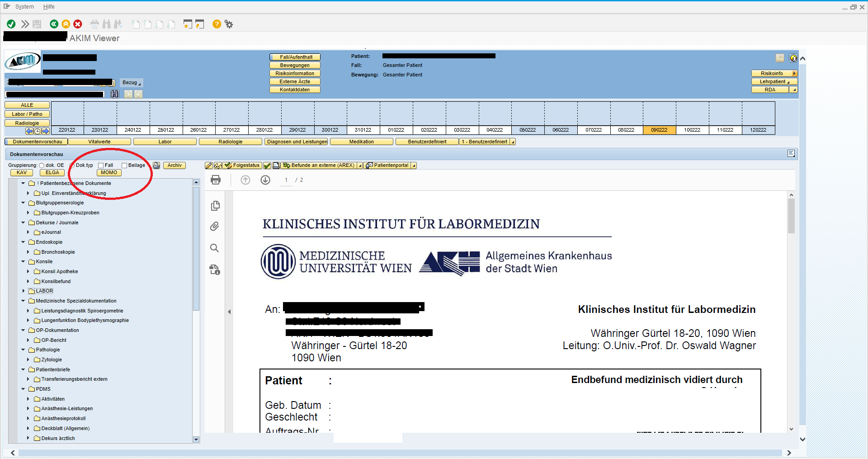Click the Create Shortcut window icon
Screen dimensions: 868x459
tap(199, 24)
